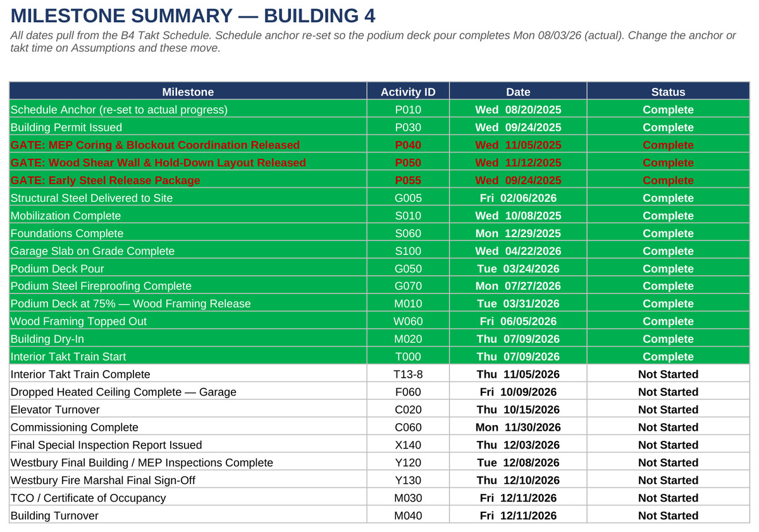Click date 'Fri 02/06/2026'
This screenshot has height=532, width=759.
518,198
